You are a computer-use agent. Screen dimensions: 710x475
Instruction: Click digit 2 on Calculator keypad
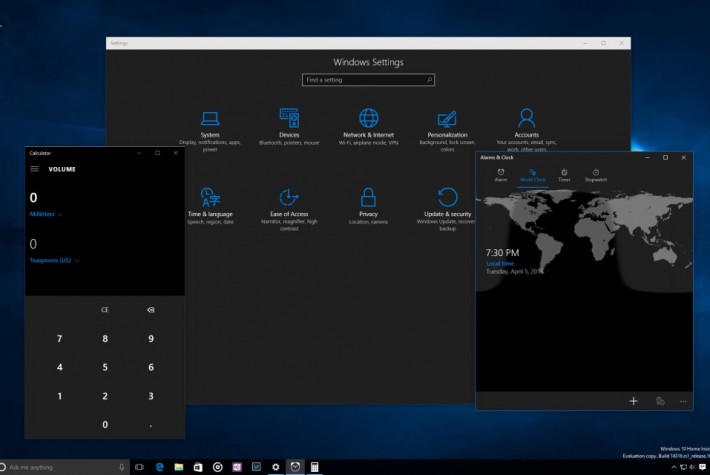[x=105, y=396]
